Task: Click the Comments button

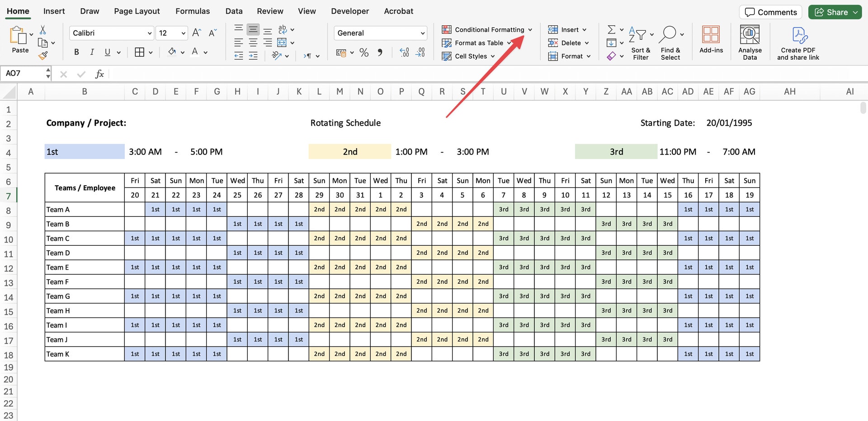Action: tap(770, 12)
